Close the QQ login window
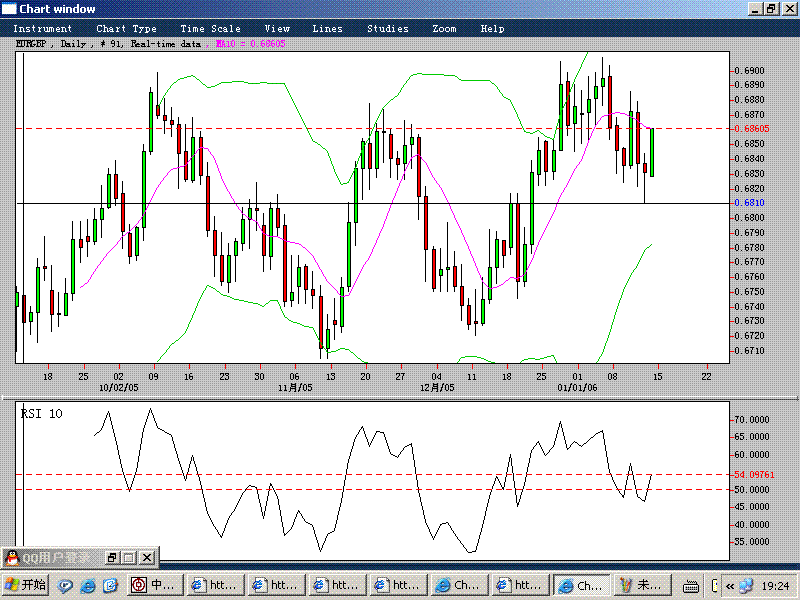Image resolution: width=800 pixels, height=600 pixels. coord(147,558)
